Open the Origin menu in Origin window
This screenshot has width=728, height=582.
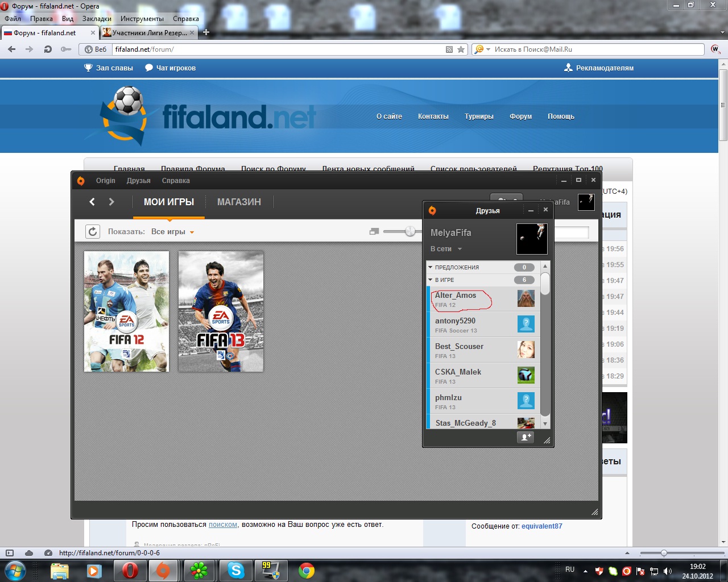[106, 181]
